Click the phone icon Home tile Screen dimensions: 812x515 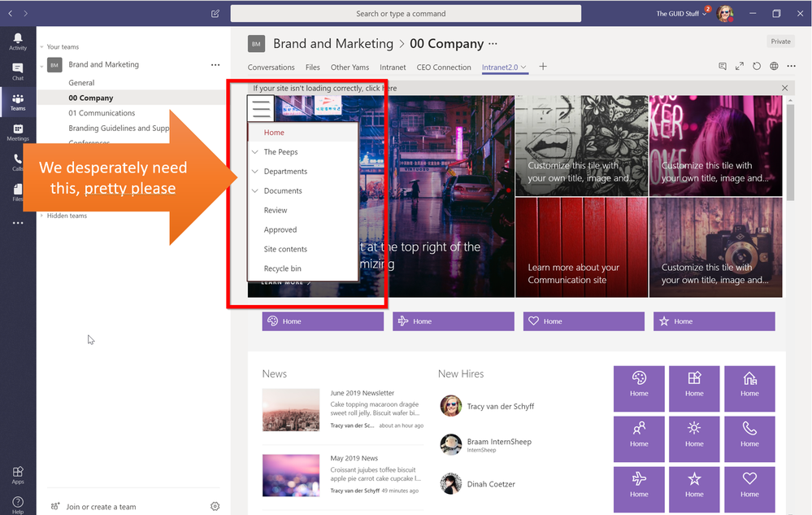[749, 439]
